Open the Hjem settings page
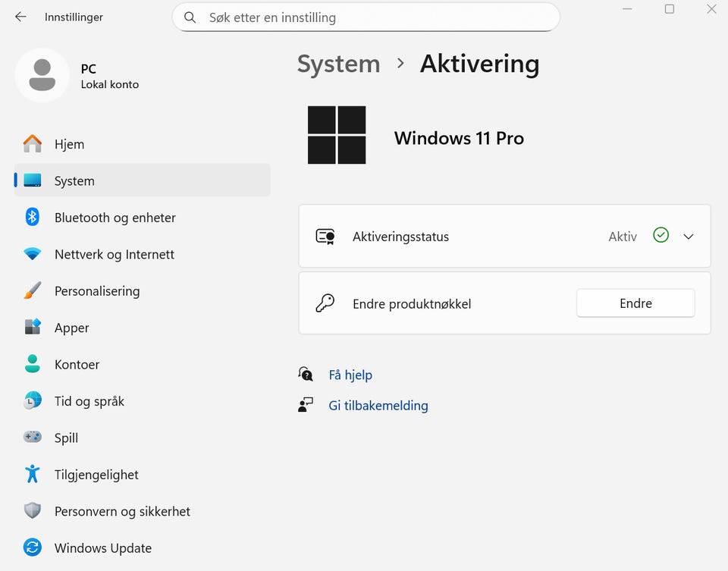Viewport: 728px width, 571px height. [69, 144]
